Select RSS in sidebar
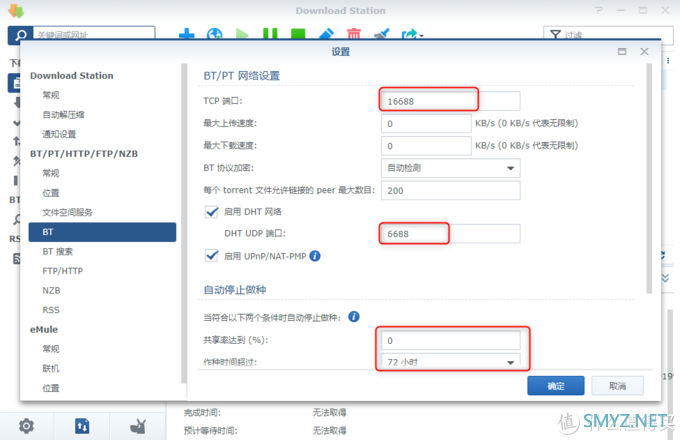680x440 pixels. point(51,310)
